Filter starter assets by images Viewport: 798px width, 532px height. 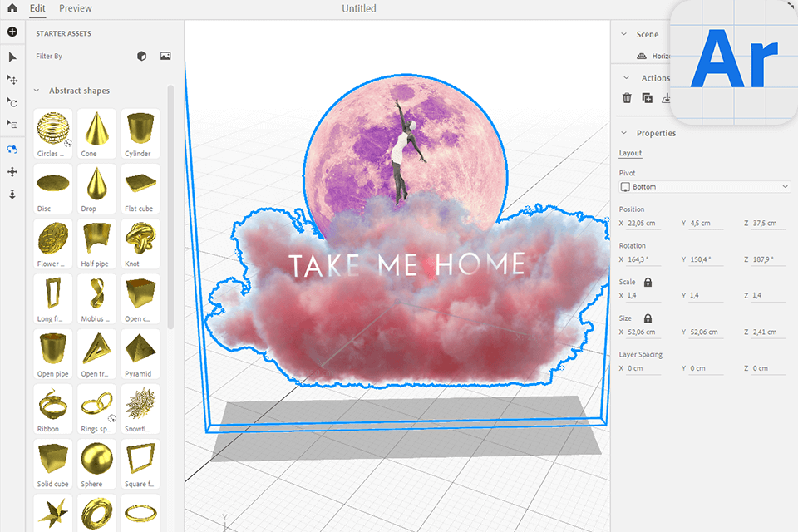point(165,56)
